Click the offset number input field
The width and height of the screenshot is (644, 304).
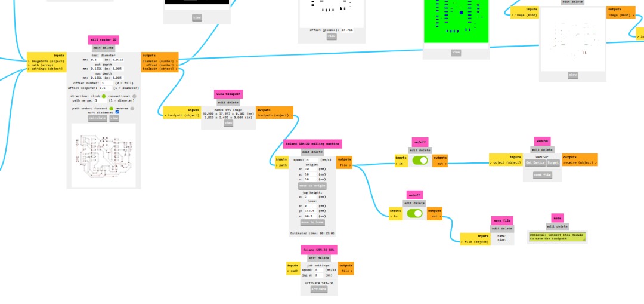(x=107, y=82)
